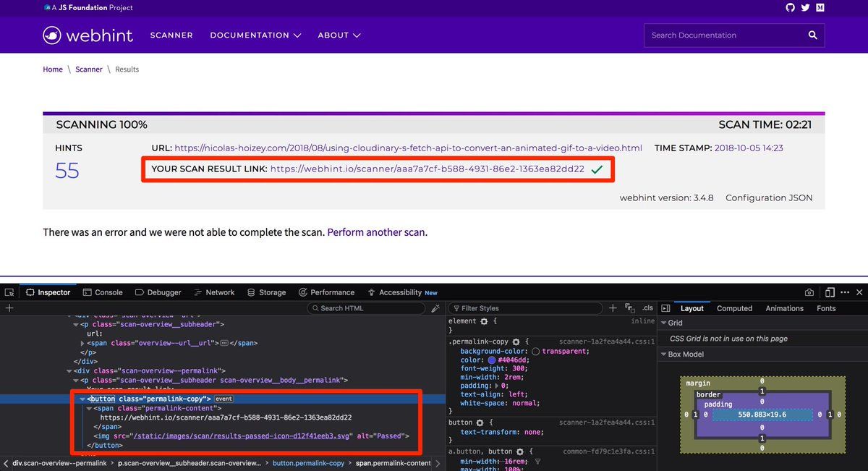Collapse the Grid section in Layout
The image size is (868, 471).
point(664,323)
